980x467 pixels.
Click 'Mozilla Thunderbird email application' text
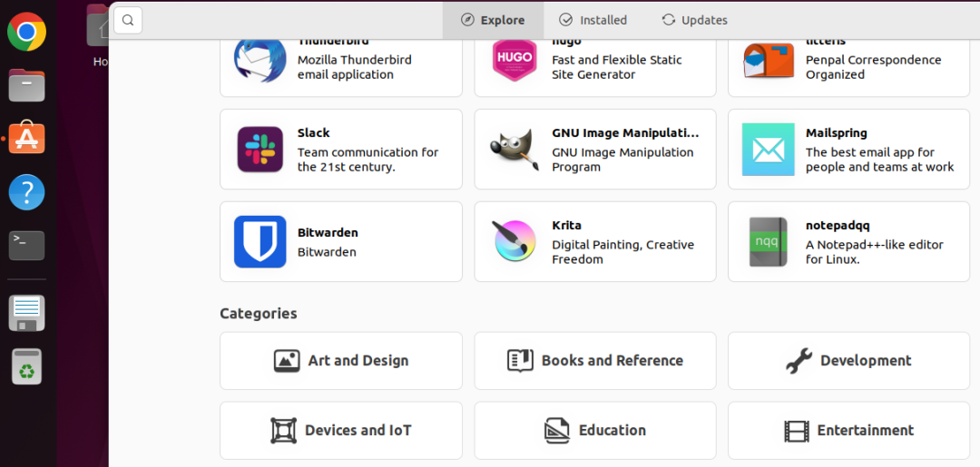click(355, 67)
